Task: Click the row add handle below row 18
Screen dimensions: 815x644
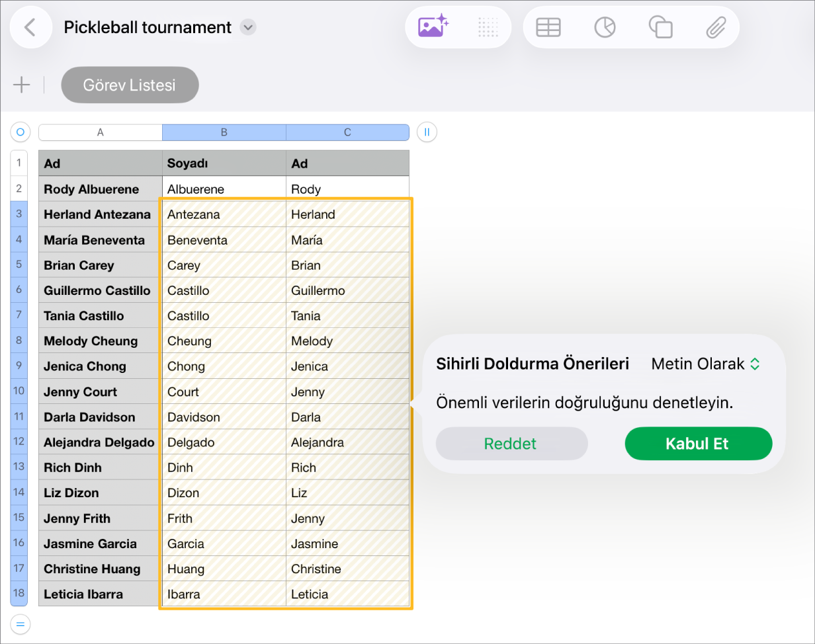Action: (x=20, y=624)
